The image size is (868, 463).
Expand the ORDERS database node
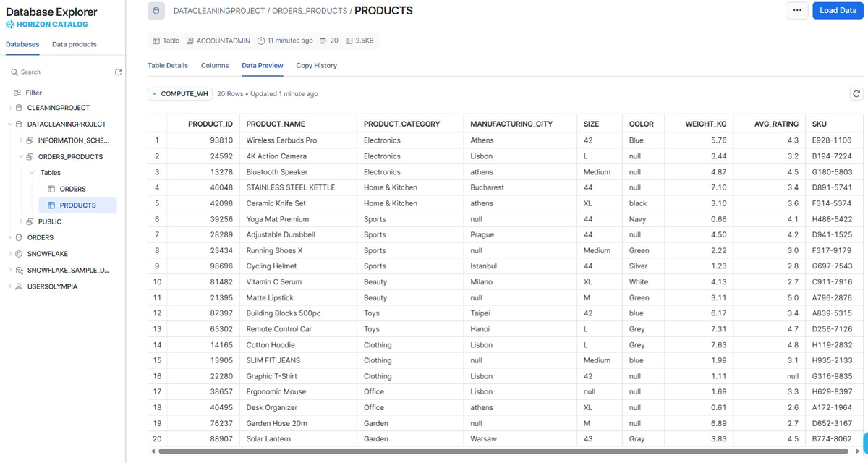[9, 237]
